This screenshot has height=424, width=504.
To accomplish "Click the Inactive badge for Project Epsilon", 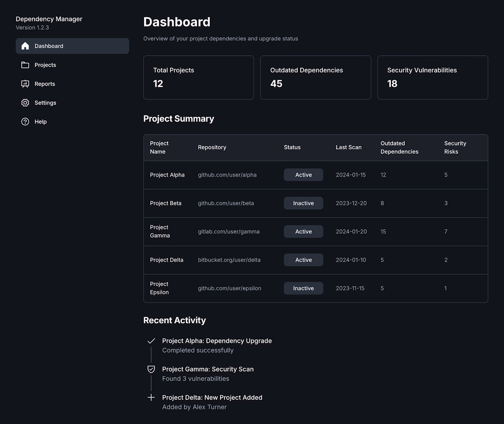I will (x=303, y=288).
